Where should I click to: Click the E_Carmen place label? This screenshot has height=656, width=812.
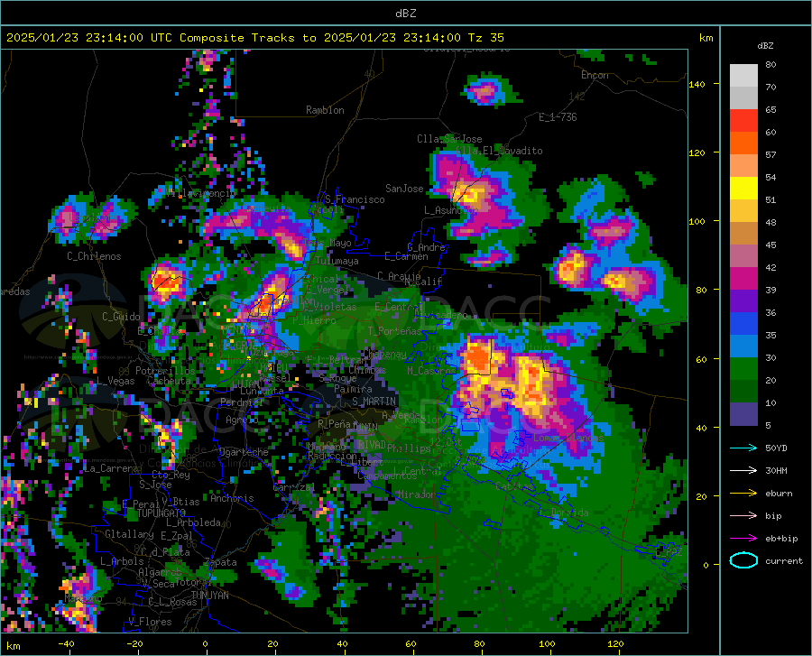[406, 256]
